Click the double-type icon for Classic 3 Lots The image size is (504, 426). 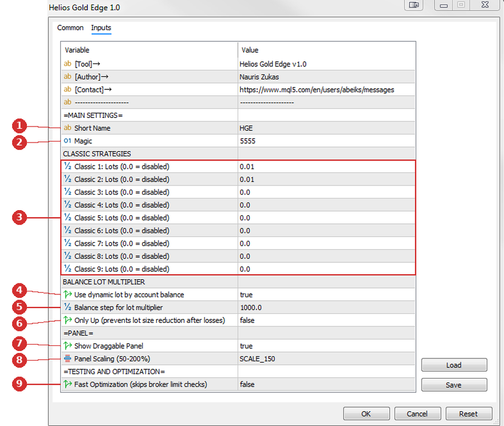coord(68,192)
